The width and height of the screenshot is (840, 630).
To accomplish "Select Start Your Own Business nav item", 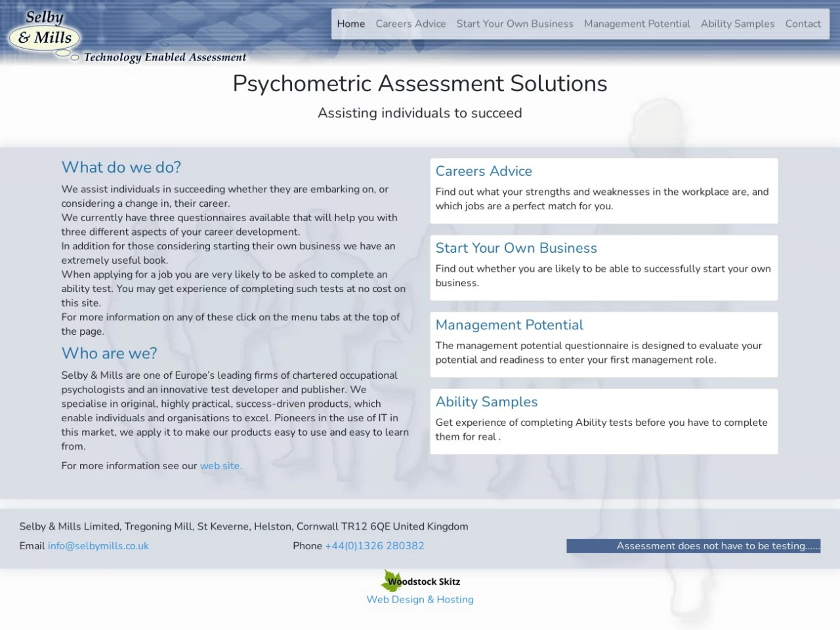I will 514,24.
